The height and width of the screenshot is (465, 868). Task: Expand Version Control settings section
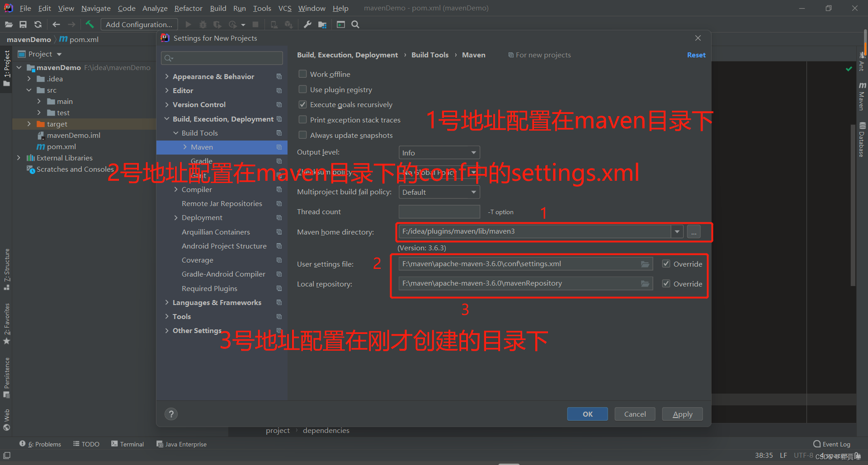point(167,104)
